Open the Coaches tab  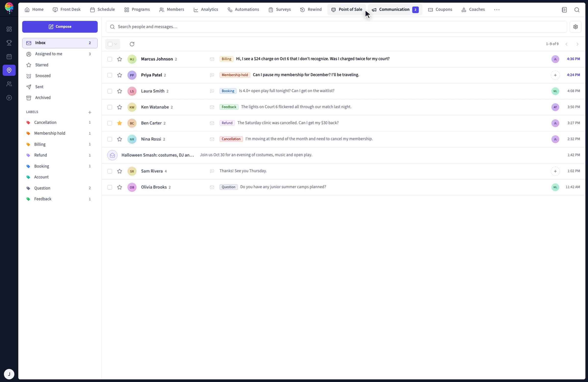tap(473, 10)
